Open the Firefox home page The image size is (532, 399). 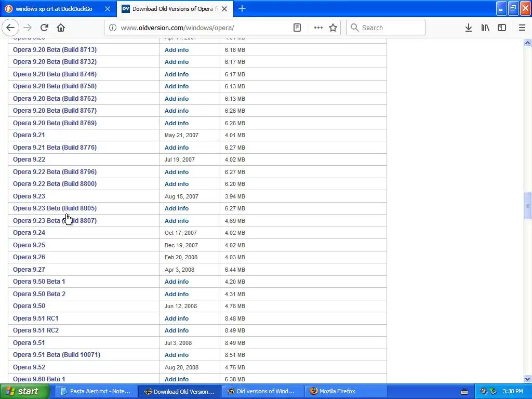click(x=61, y=28)
